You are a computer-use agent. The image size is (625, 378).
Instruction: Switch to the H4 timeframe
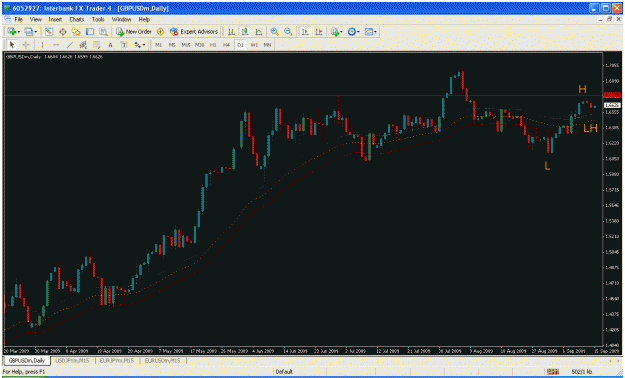226,45
